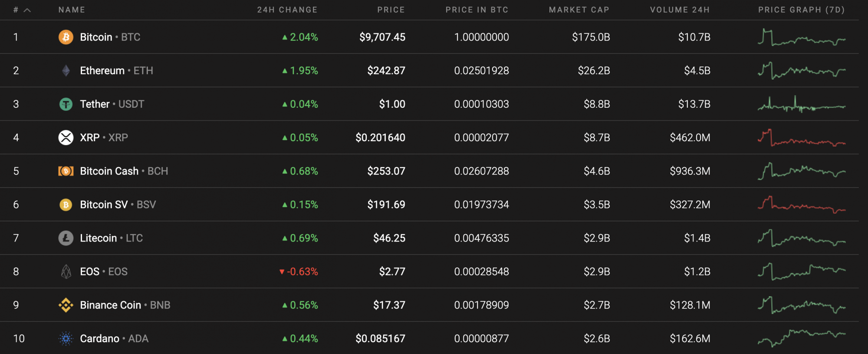Open the Ethereum • ETH link
868x354 pixels.
pyautogui.click(x=116, y=70)
